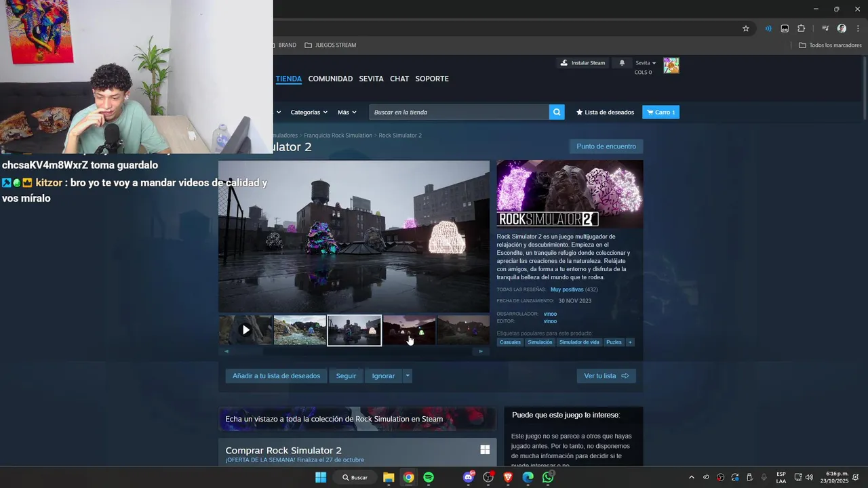Click the taskbar volume icon
Image resolution: width=868 pixels, height=488 pixels.
pos(809,477)
